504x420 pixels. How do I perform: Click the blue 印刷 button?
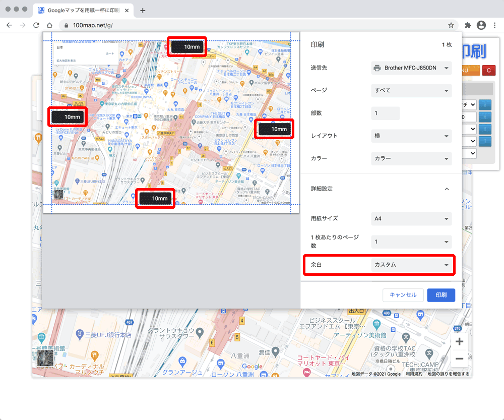coord(441,295)
